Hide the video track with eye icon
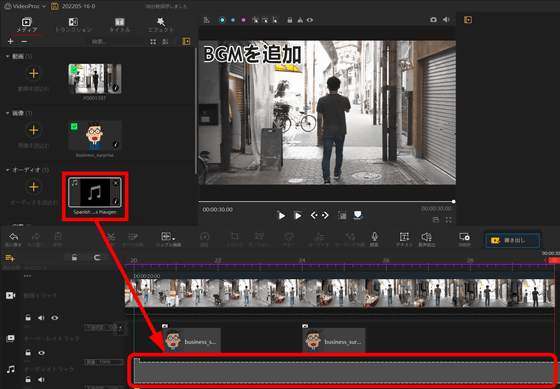The width and height of the screenshot is (560, 389). (55, 318)
